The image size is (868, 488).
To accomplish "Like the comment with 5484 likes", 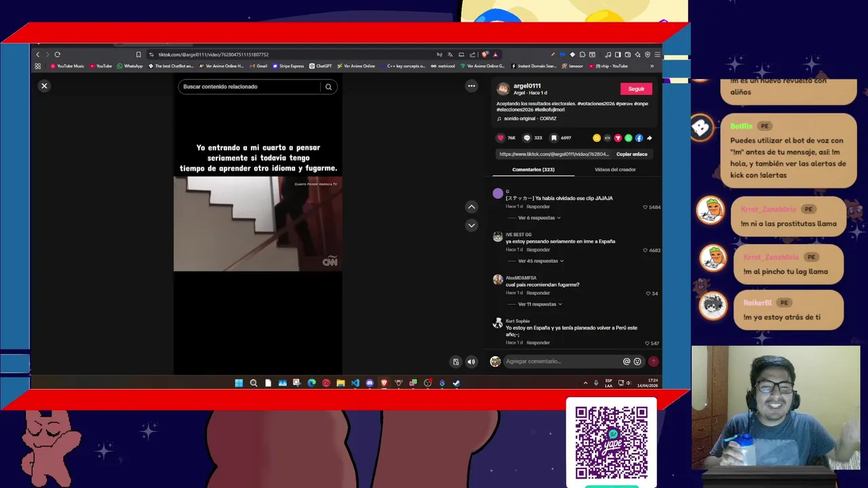I will pyautogui.click(x=646, y=207).
